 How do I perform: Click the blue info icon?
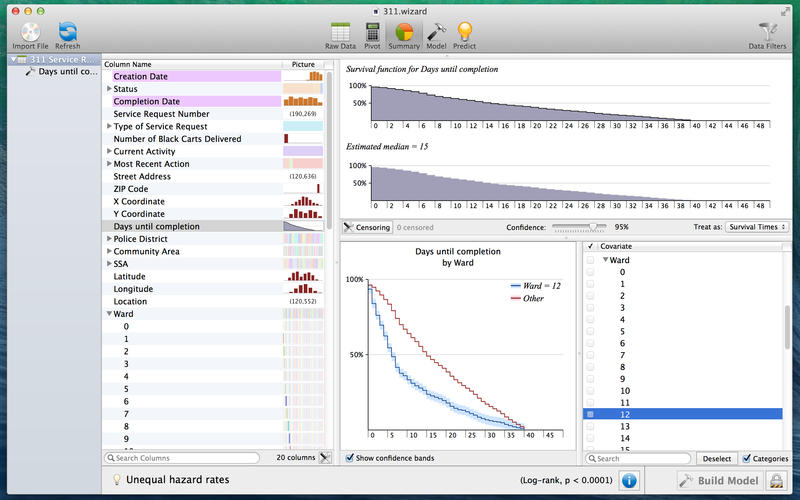629,481
